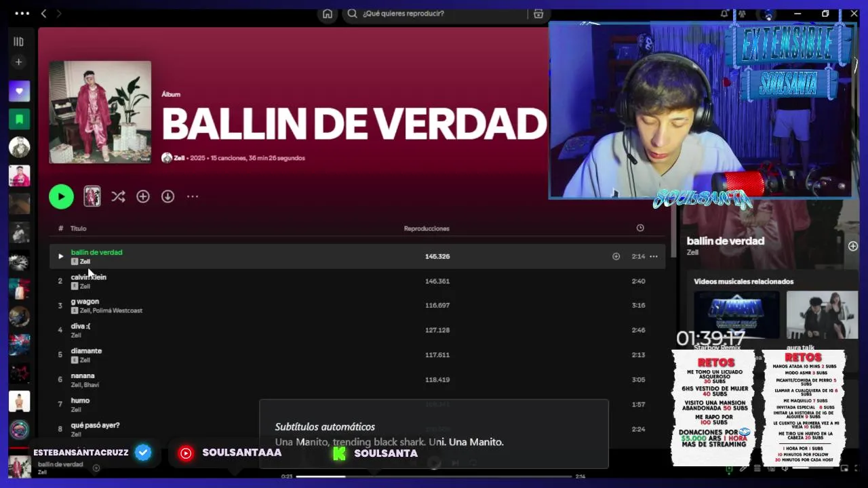The height and width of the screenshot is (488, 868).
Task: Create a playlist with the plus icon
Action: [x=19, y=62]
